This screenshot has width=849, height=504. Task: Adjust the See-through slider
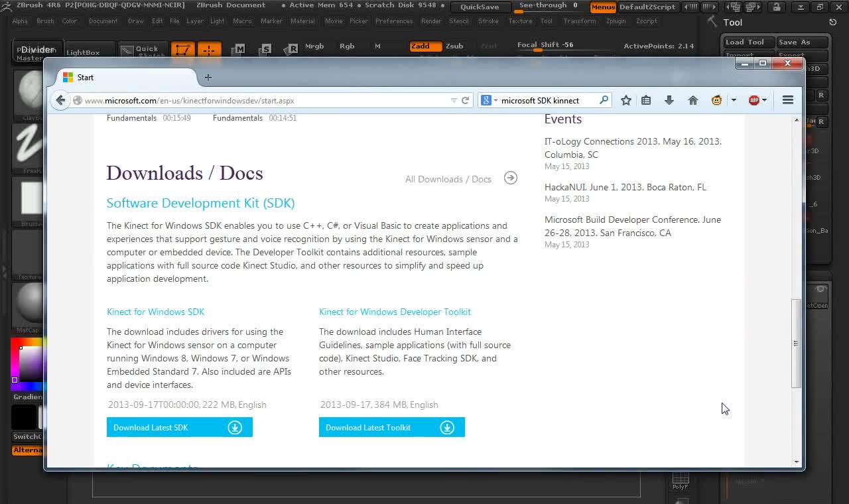point(548,7)
